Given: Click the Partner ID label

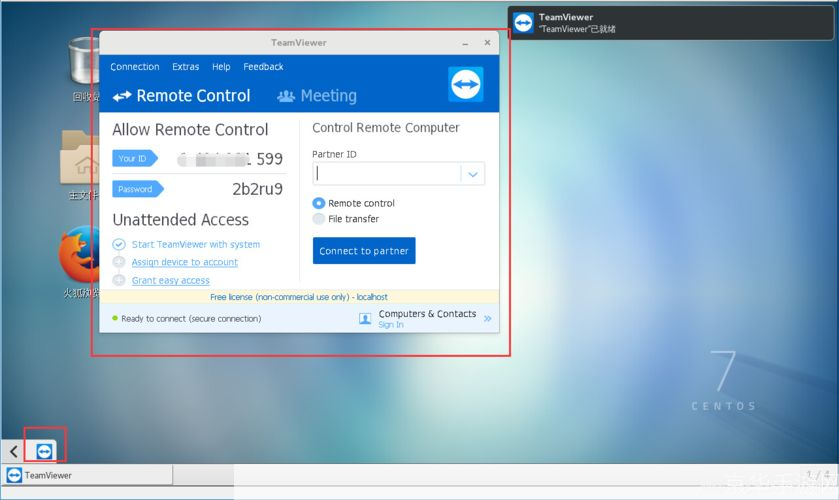Looking at the screenshot, I should pos(334,154).
